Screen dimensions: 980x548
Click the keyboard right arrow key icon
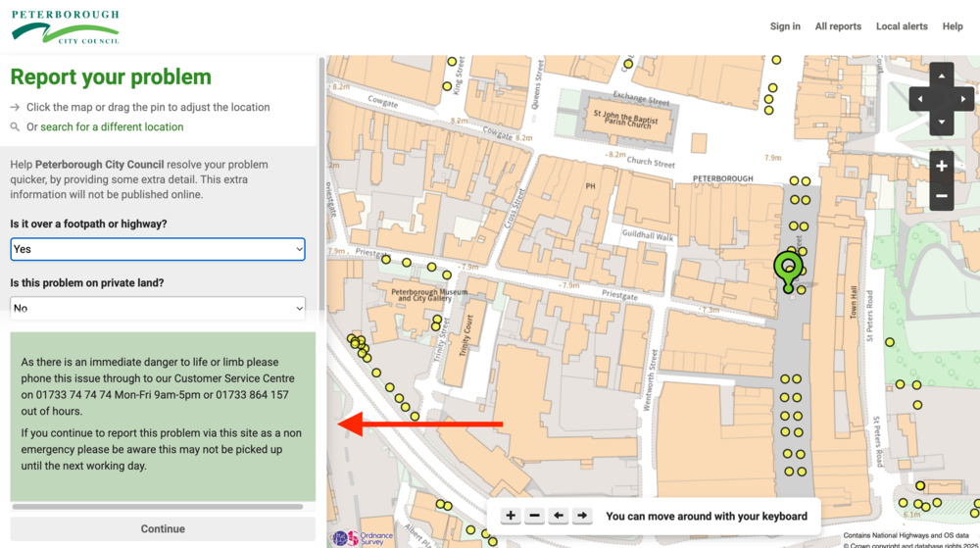pos(582,516)
